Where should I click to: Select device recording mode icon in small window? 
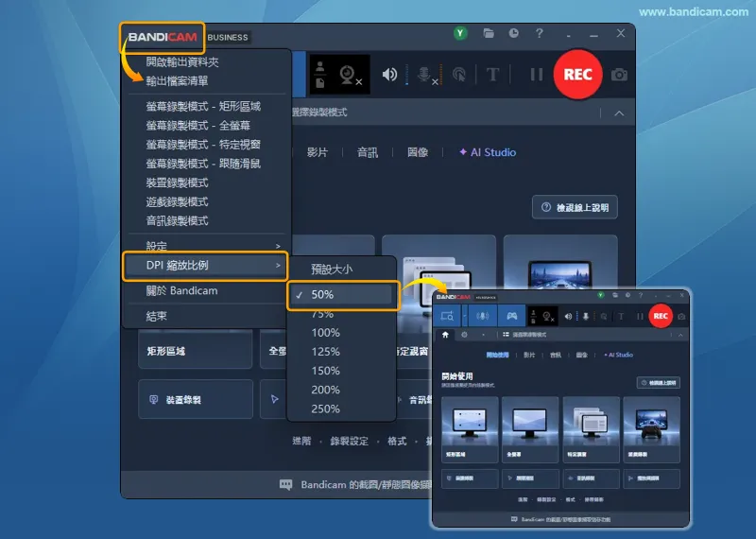click(483, 317)
